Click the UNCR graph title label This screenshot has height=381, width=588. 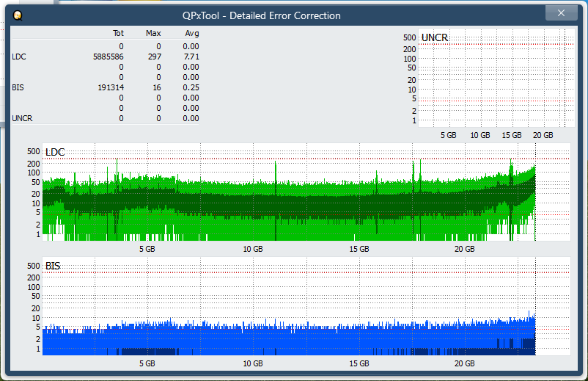point(435,37)
